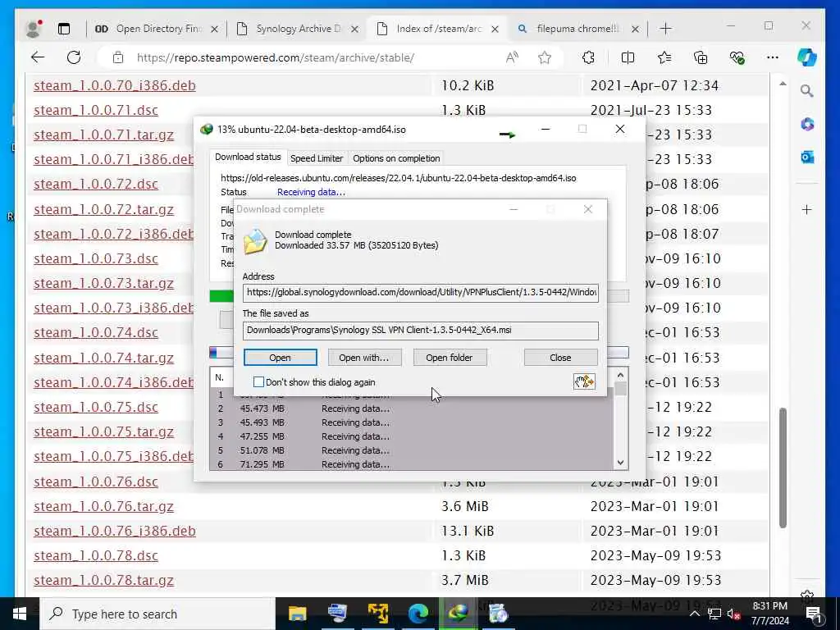This screenshot has width=840, height=630.
Task: Add page to favorites star icon
Action: pos(545,57)
